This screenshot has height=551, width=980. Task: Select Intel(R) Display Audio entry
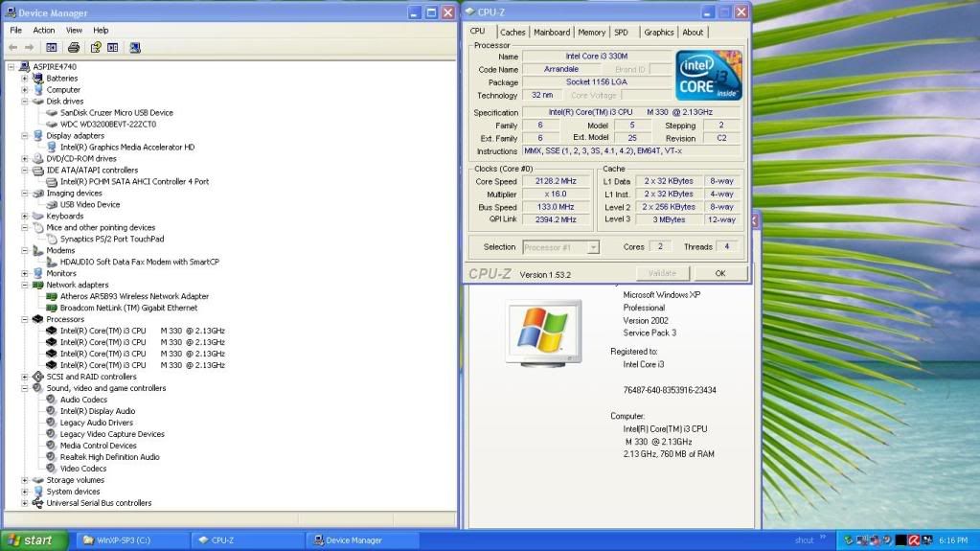pos(98,411)
